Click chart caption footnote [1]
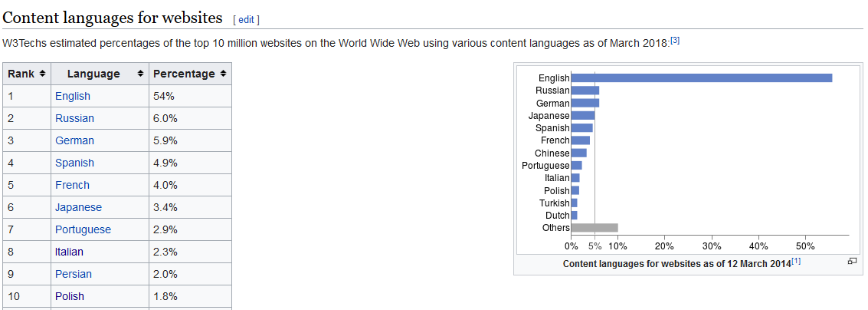868x310 pixels. [x=796, y=262]
